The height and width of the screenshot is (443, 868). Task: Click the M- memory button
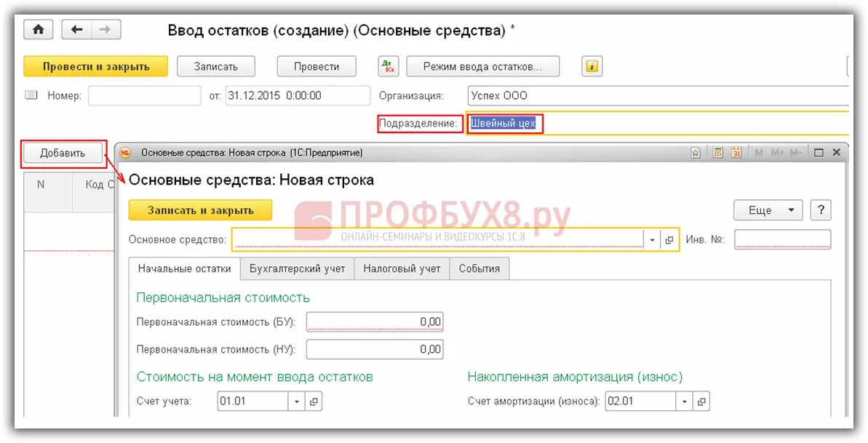coord(795,153)
